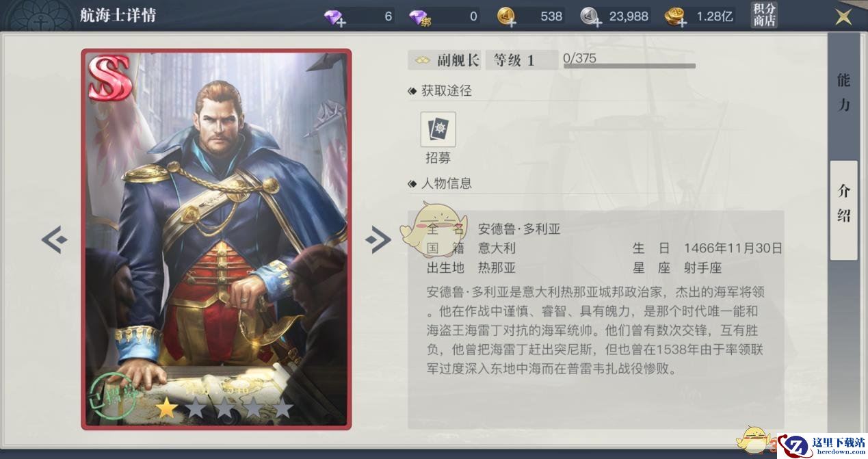Top up the gold coin currency

coord(507,16)
